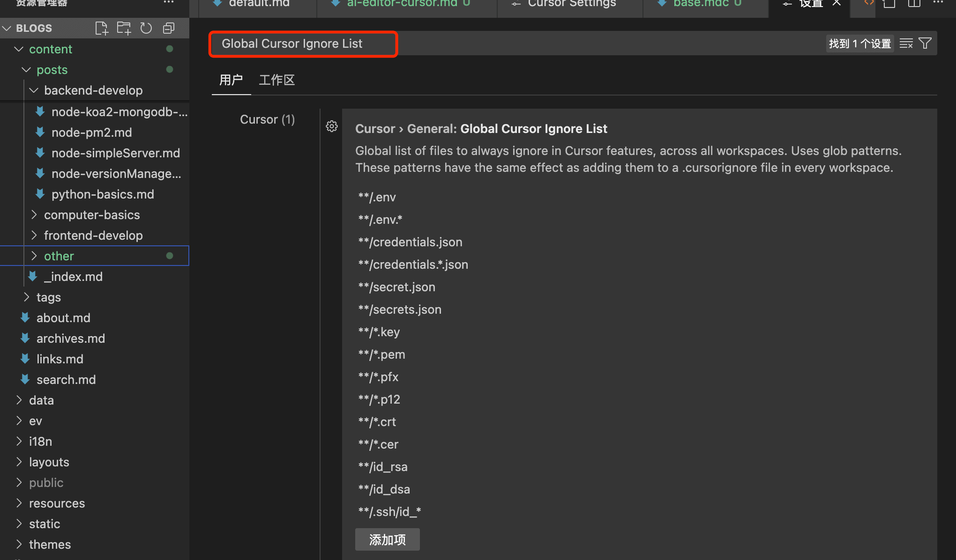Open _index.md file
Viewport: 956px width, 560px height.
pos(95,277)
